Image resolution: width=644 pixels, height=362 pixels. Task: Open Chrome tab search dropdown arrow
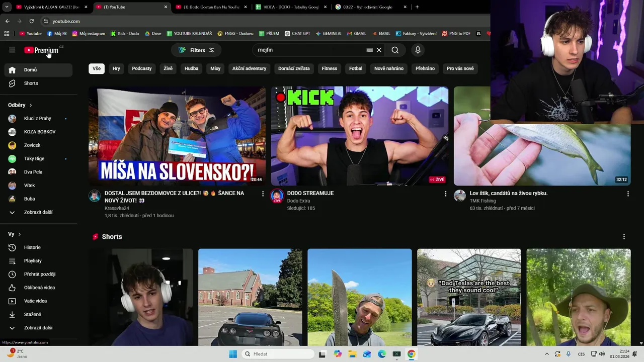[7, 7]
